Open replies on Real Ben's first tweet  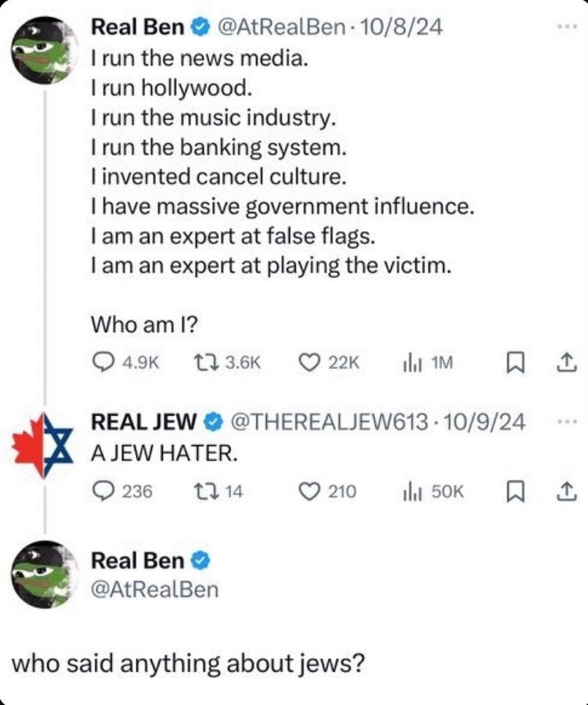click(x=125, y=363)
